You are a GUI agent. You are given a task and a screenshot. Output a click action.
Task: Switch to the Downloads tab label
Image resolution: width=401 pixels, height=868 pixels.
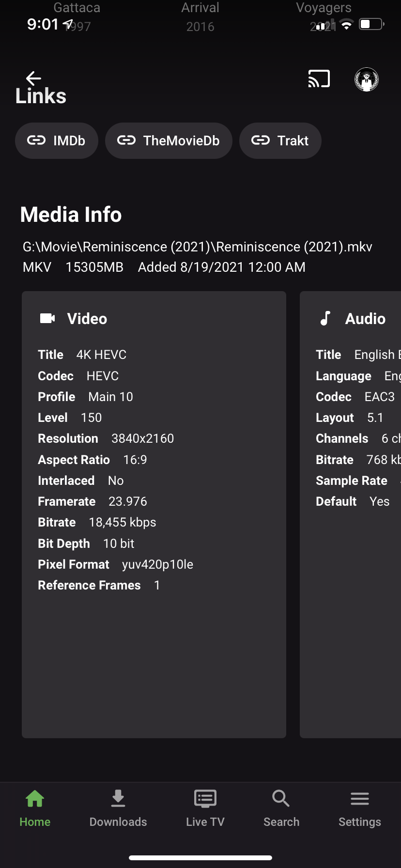[x=118, y=822]
